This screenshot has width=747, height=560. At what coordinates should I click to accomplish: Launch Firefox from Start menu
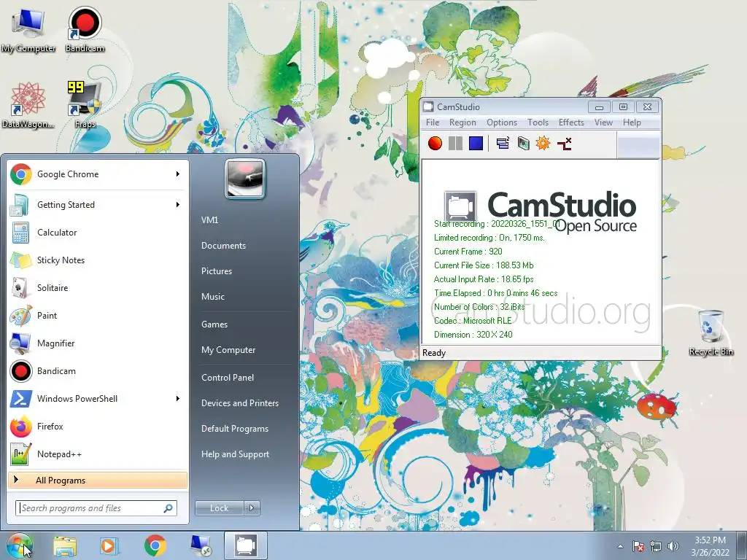98,426
